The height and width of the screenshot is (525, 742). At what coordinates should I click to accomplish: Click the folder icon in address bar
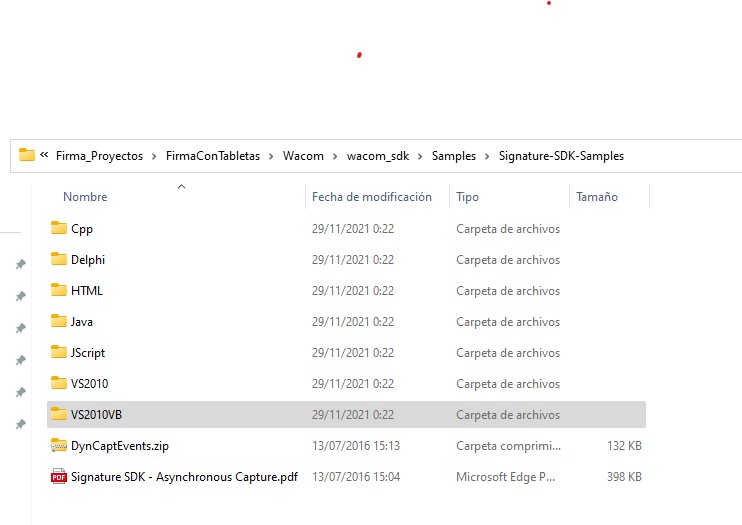(27, 155)
